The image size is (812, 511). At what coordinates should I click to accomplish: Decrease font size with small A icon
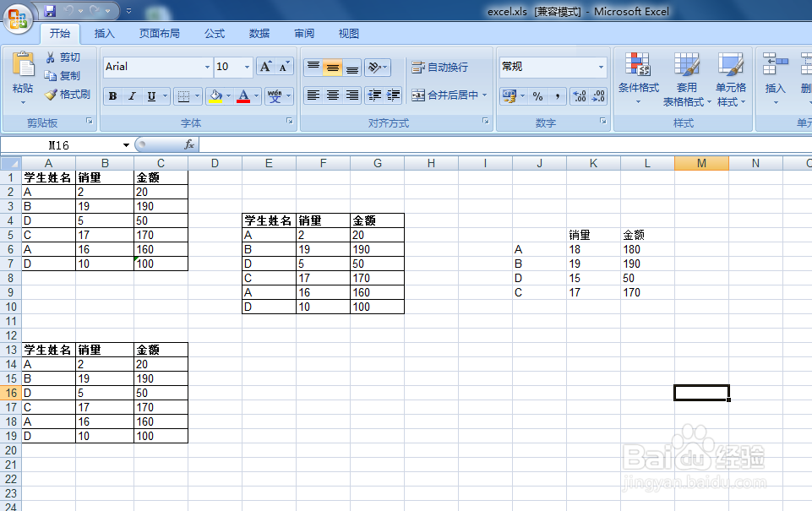(x=283, y=67)
